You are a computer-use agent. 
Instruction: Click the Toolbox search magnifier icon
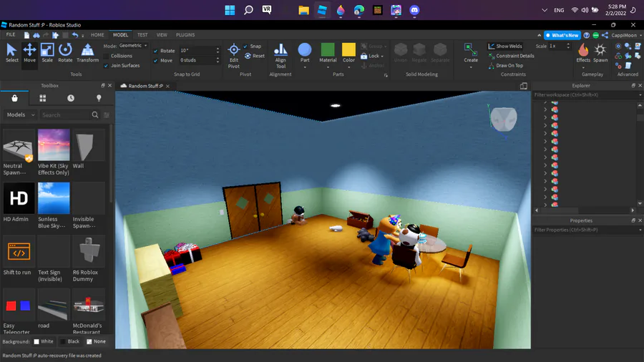point(95,115)
